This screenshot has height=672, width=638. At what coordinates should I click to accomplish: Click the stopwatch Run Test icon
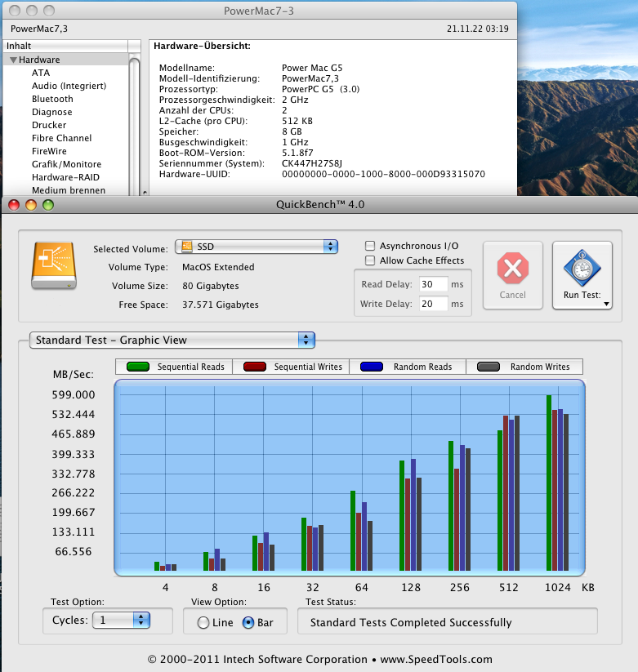click(x=582, y=269)
